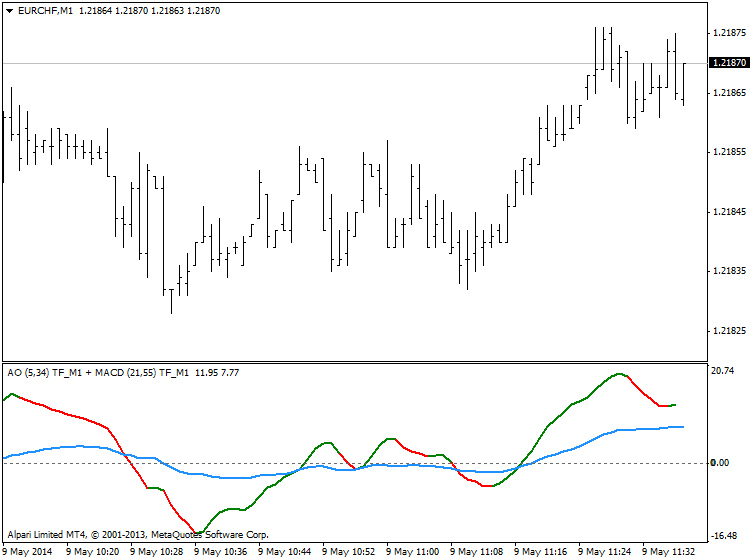Click the 9 May 11:08 time label

pyautogui.click(x=479, y=552)
